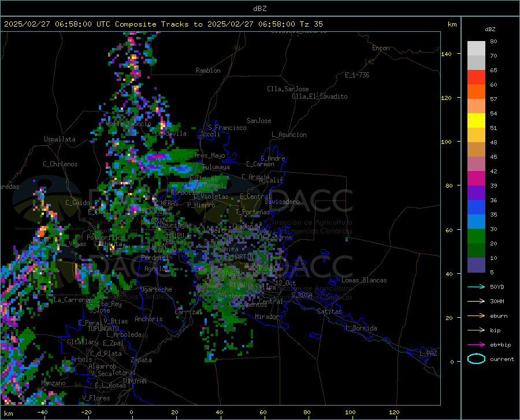Click the P_Hierro map label
The image size is (520, 420).
201,205
